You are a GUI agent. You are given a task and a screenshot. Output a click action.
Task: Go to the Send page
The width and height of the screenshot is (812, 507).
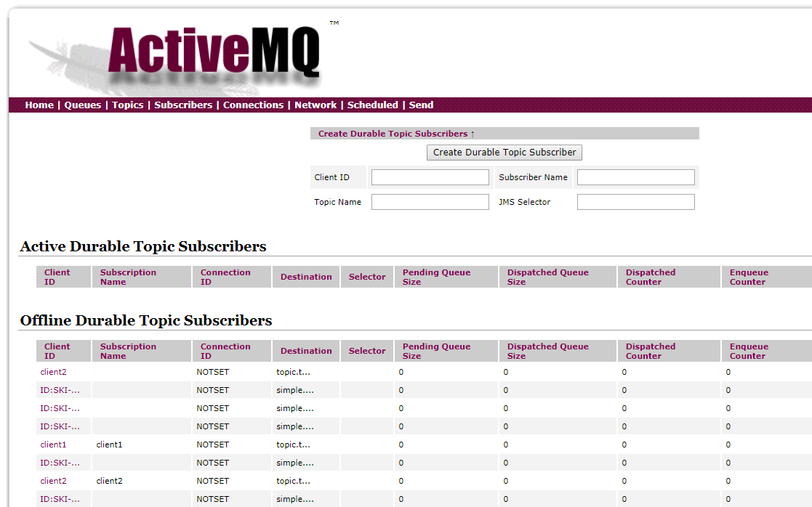pos(421,105)
